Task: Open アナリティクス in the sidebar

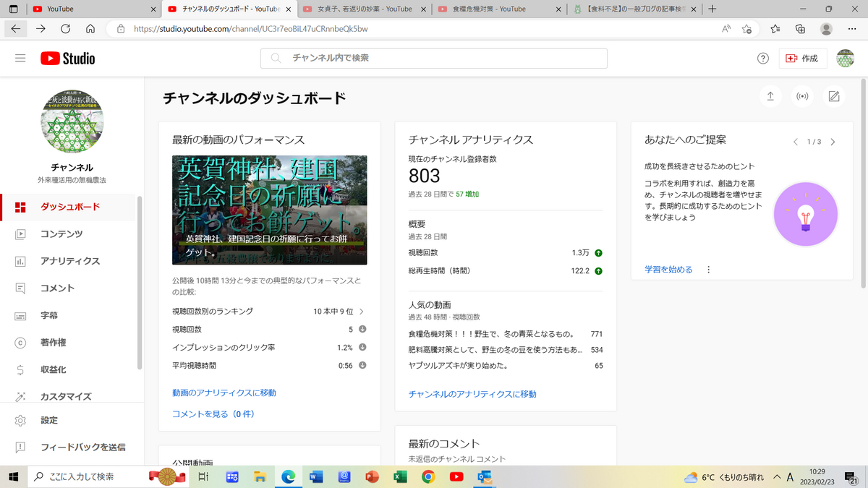Action: [x=68, y=261]
